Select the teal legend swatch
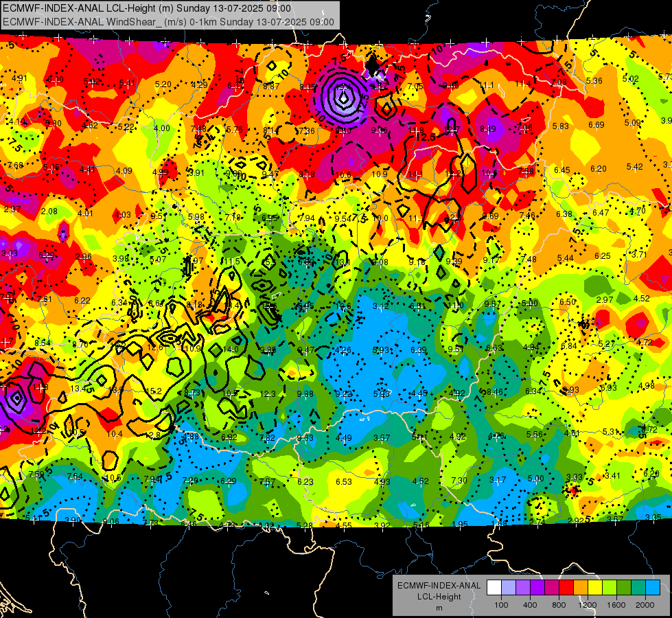Screen dimensions: 672x618 click(638, 588)
